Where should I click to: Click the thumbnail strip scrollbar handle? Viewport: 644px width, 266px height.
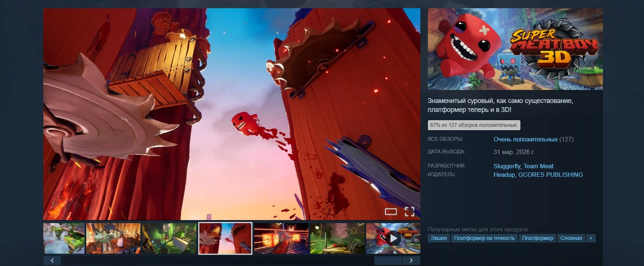[x=388, y=260]
